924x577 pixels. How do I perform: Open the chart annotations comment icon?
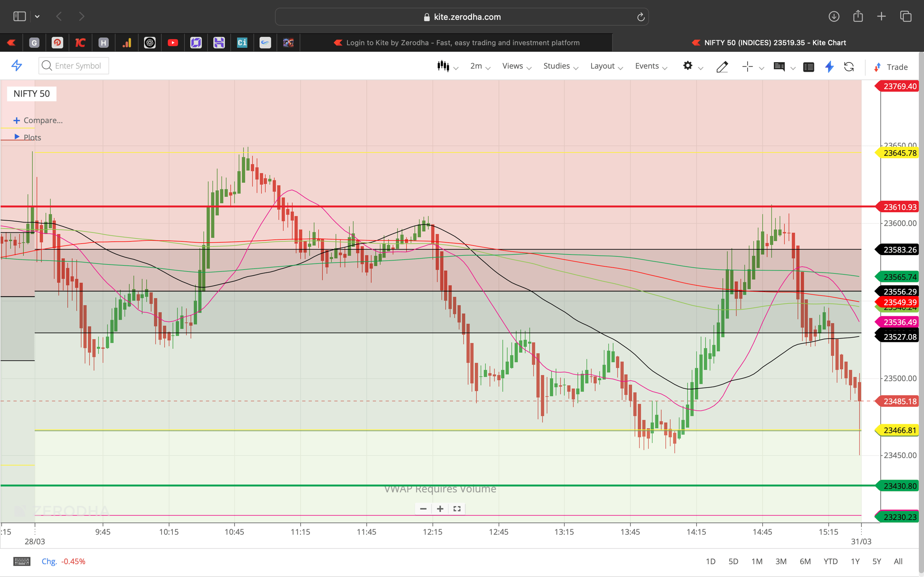click(x=780, y=66)
